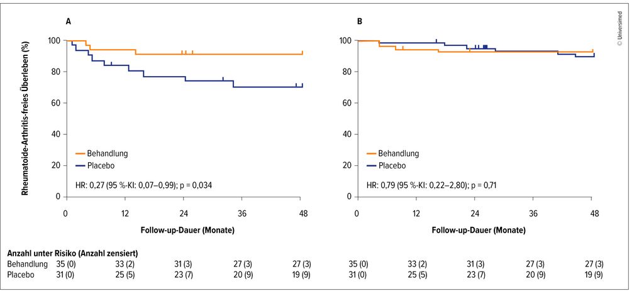Click the blue Placebo legend line in panel A
The image size is (644, 291).
pyautogui.click(x=80, y=166)
